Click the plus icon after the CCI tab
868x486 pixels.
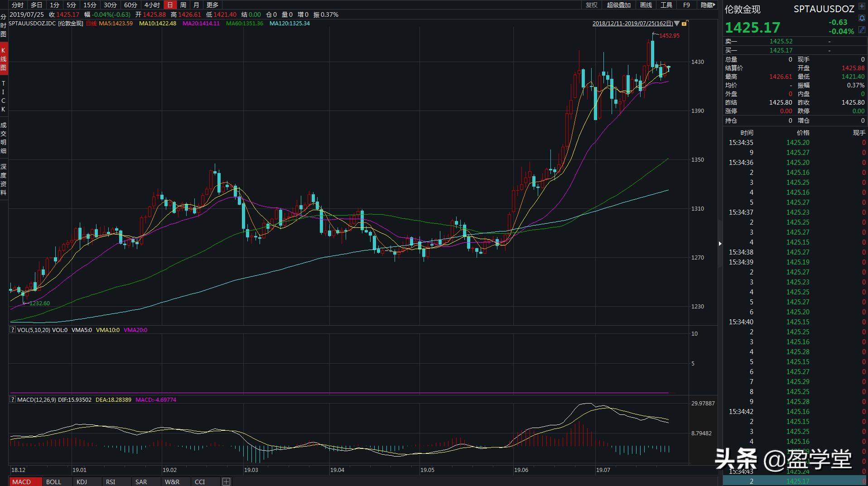(x=225, y=481)
